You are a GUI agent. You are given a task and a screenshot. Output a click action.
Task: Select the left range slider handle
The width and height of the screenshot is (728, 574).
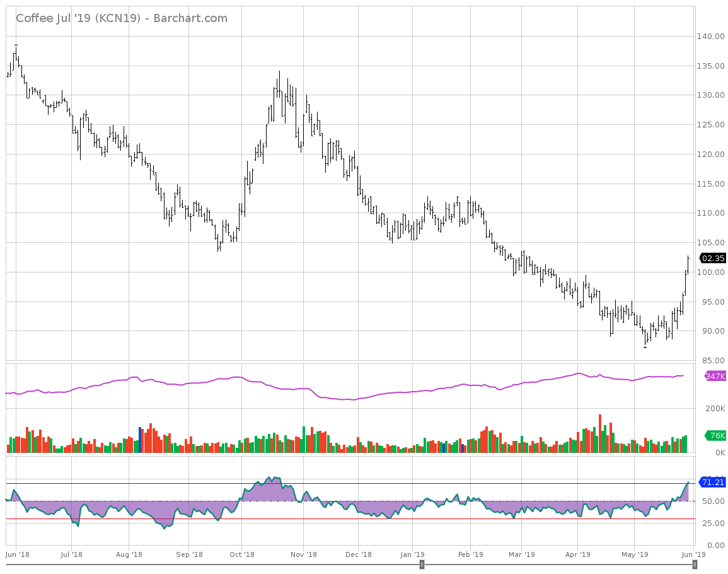point(422,565)
